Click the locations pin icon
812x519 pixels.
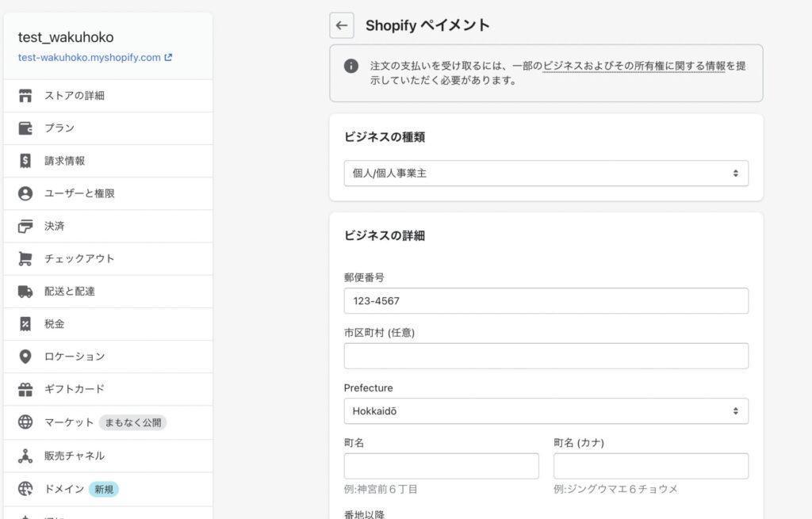point(25,357)
